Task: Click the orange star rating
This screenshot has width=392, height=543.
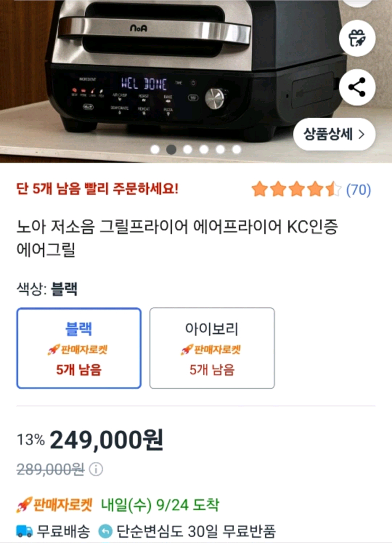Action: point(297,189)
